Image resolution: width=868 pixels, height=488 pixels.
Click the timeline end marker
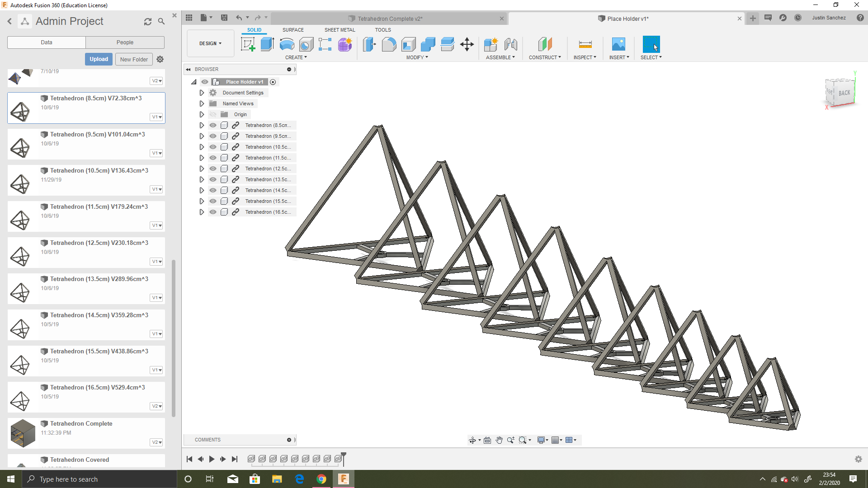[344, 459]
